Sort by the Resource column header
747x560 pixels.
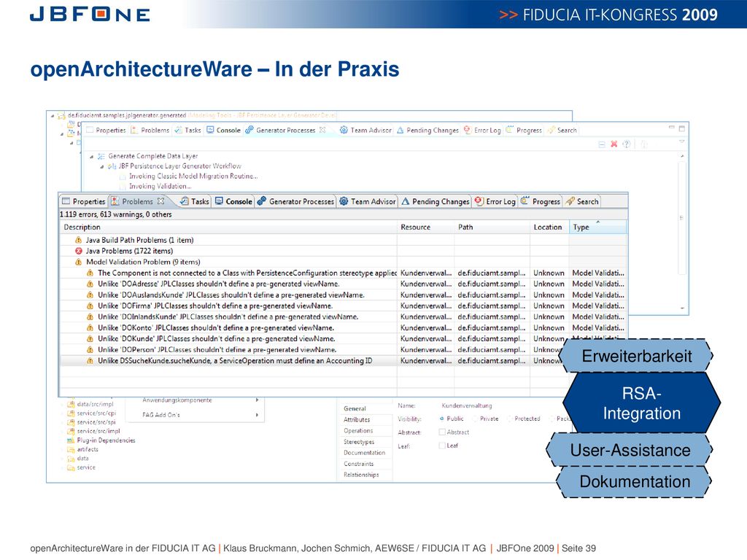click(x=426, y=227)
